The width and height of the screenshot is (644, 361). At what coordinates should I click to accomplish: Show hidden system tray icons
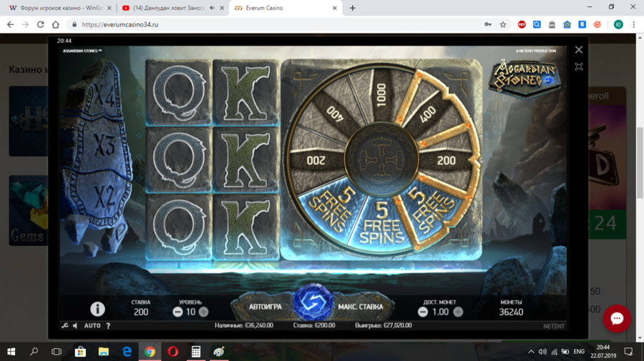point(531,352)
